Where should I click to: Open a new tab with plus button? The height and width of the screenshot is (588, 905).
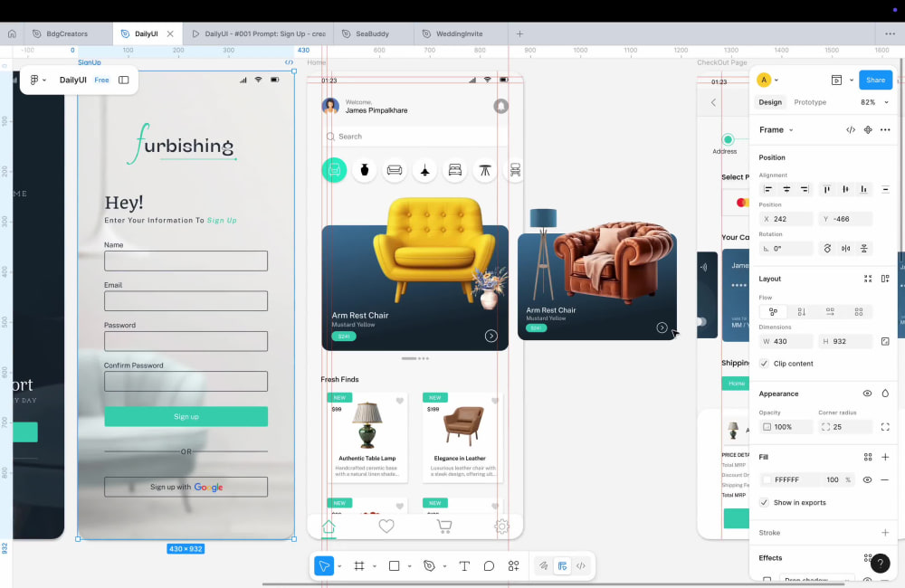(x=519, y=34)
